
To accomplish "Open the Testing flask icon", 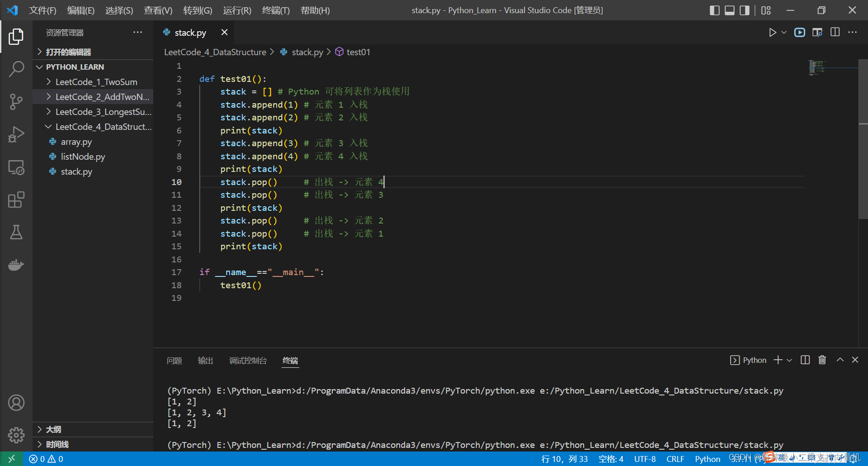I will tap(16, 233).
